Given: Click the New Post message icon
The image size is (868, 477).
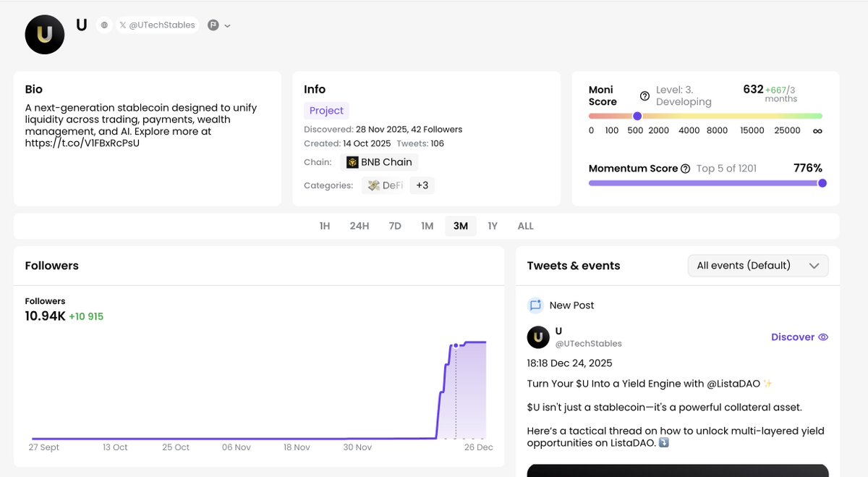Looking at the screenshot, I should pyautogui.click(x=535, y=305).
